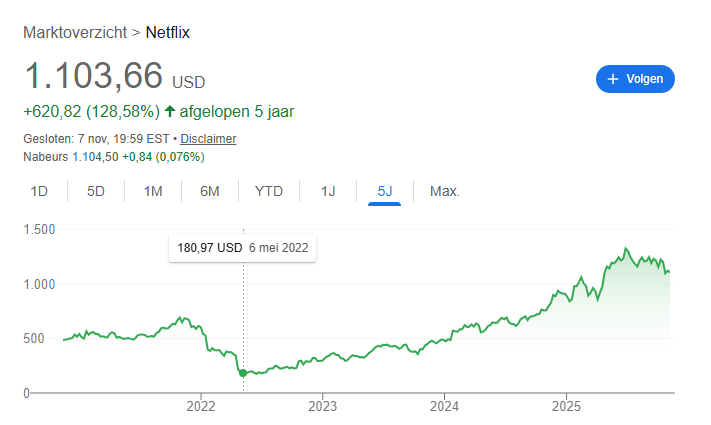711x425 pixels.
Task: Show the YTD chart range
Action: pyautogui.click(x=269, y=191)
